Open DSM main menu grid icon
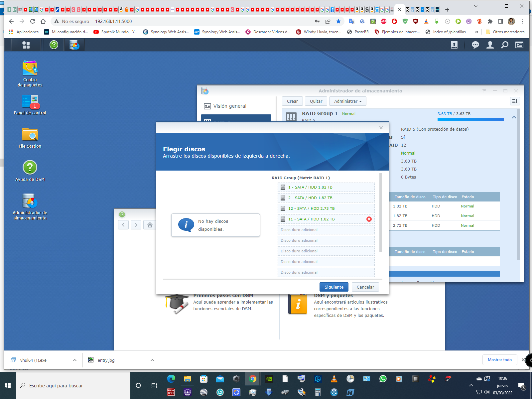 coord(26,45)
